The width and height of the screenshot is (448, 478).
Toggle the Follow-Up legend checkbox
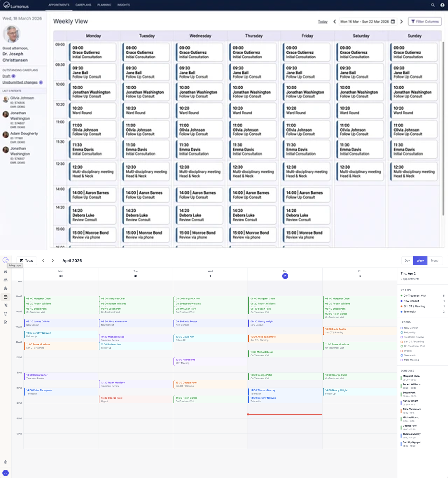coord(402,333)
